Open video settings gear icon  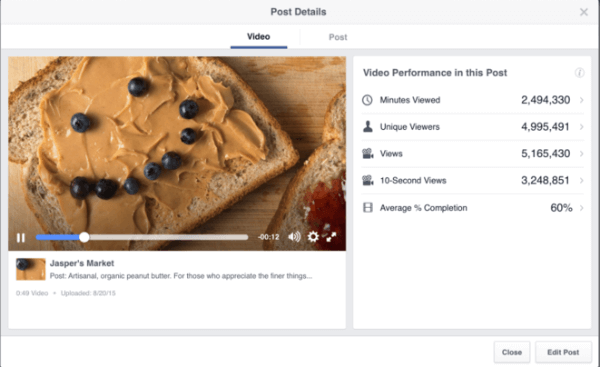[313, 237]
